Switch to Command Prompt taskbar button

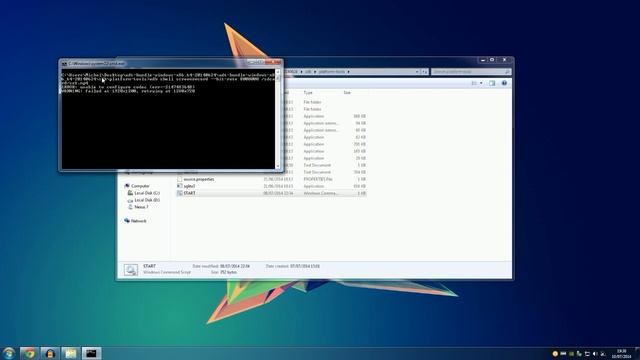tap(91, 353)
